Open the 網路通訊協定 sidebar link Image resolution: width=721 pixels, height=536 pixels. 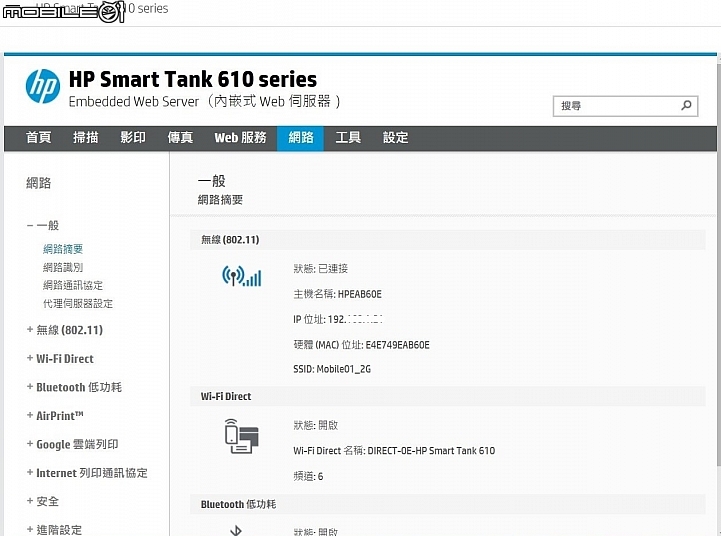click(73, 285)
